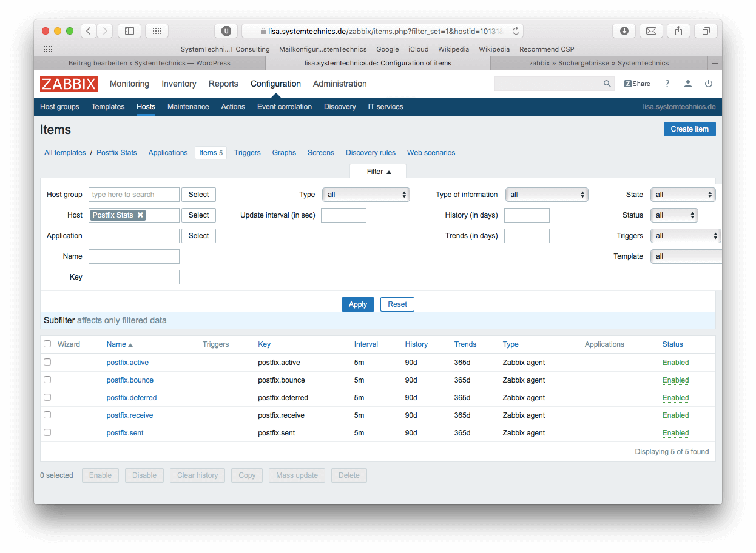Check the postfix.receive row checkbox
756x553 pixels.
pyautogui.click(x=47, y=415)
